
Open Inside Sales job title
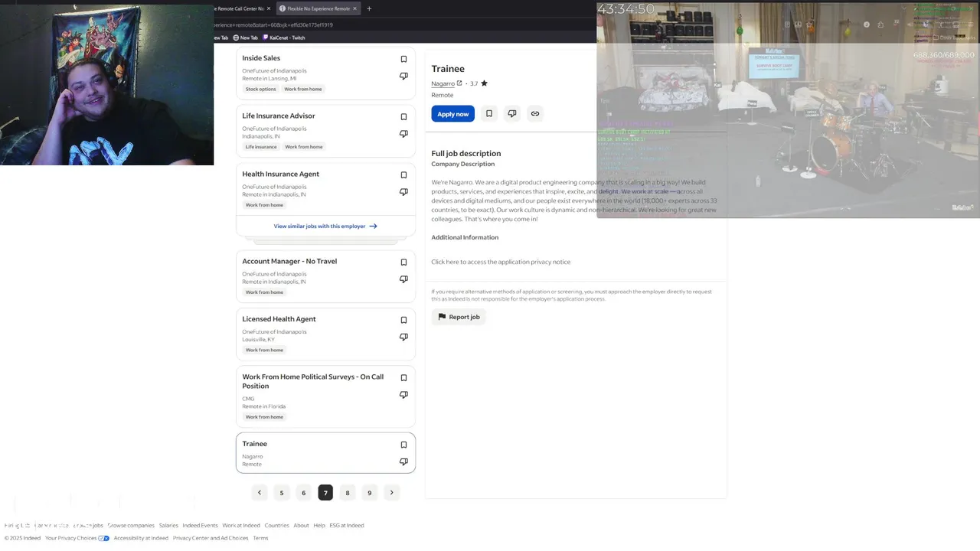click(261, 58)
